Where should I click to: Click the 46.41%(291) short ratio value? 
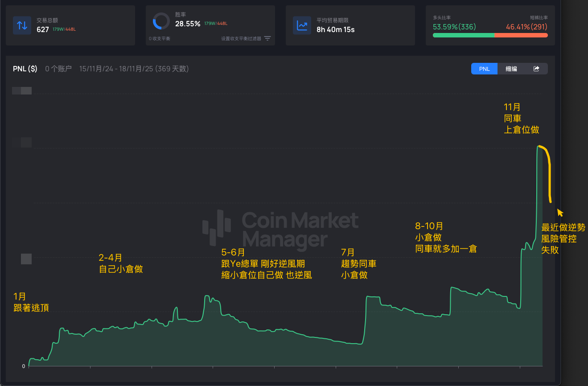click(527, 27)
